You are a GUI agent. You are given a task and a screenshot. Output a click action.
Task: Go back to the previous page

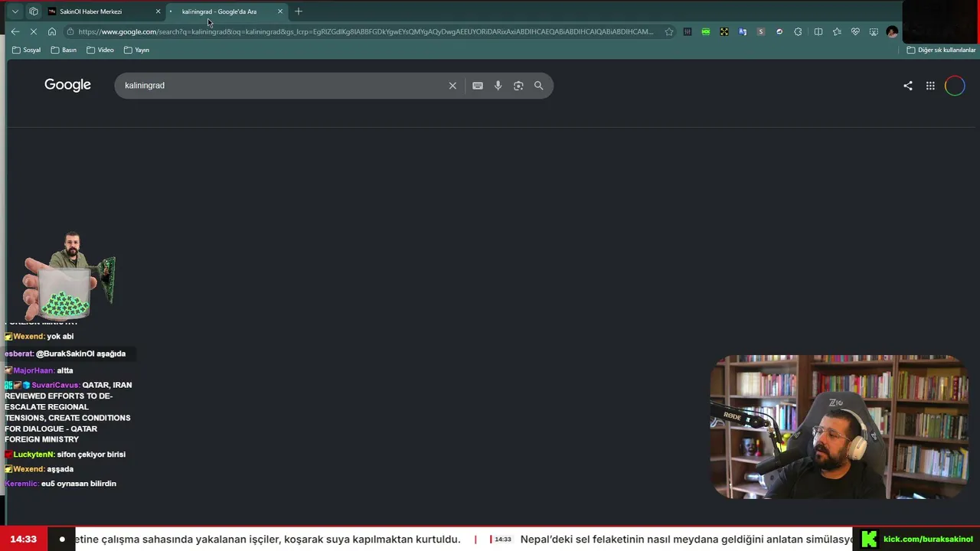pyautogui.click(x=15, y=31)
